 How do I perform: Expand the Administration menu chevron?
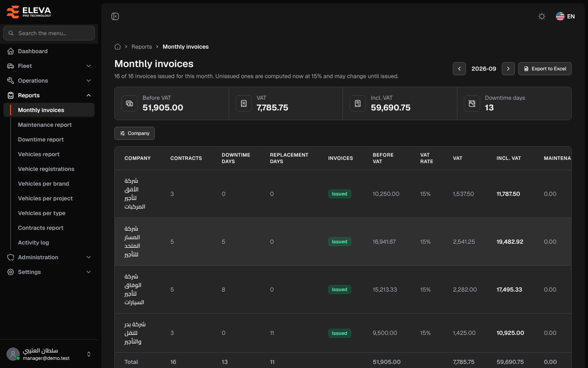pyautogui.click(x=89, y=257)
